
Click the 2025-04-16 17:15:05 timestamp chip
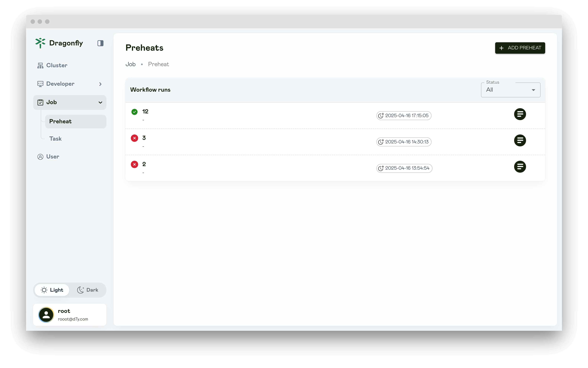tap(404, 116)
